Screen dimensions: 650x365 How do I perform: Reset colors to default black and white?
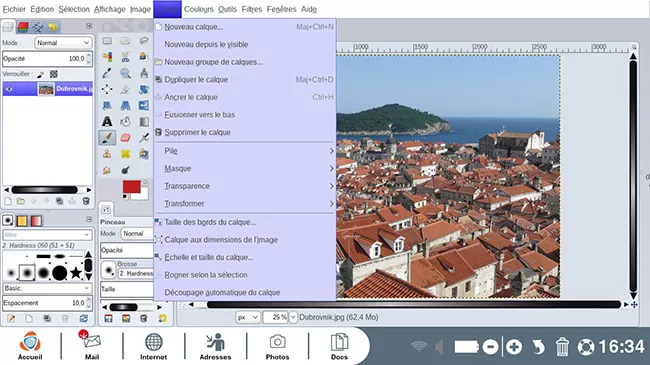(125, 197)
